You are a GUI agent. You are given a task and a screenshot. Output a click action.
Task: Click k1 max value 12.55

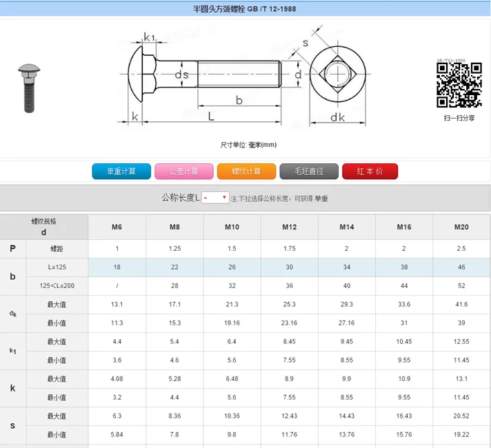coord(461,342)
